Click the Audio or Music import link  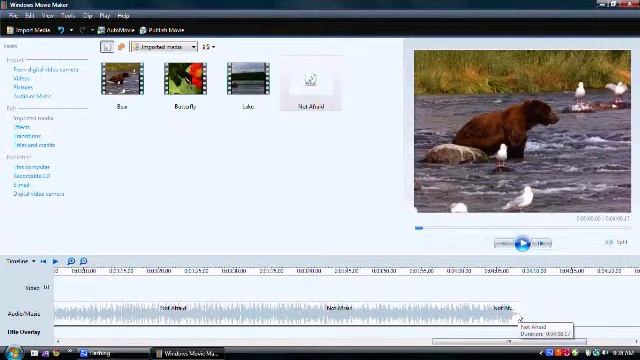point(32,96)
